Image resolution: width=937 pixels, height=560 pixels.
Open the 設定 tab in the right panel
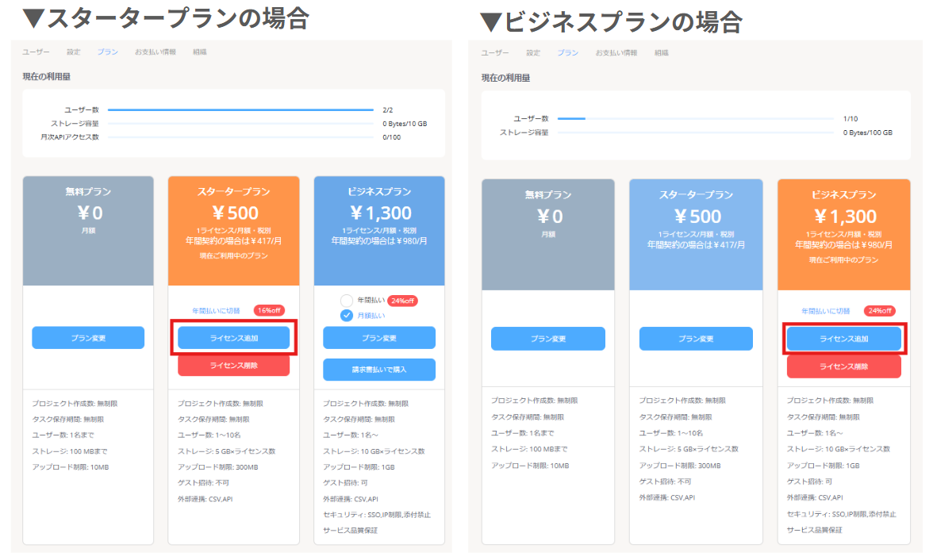(533, 53)
